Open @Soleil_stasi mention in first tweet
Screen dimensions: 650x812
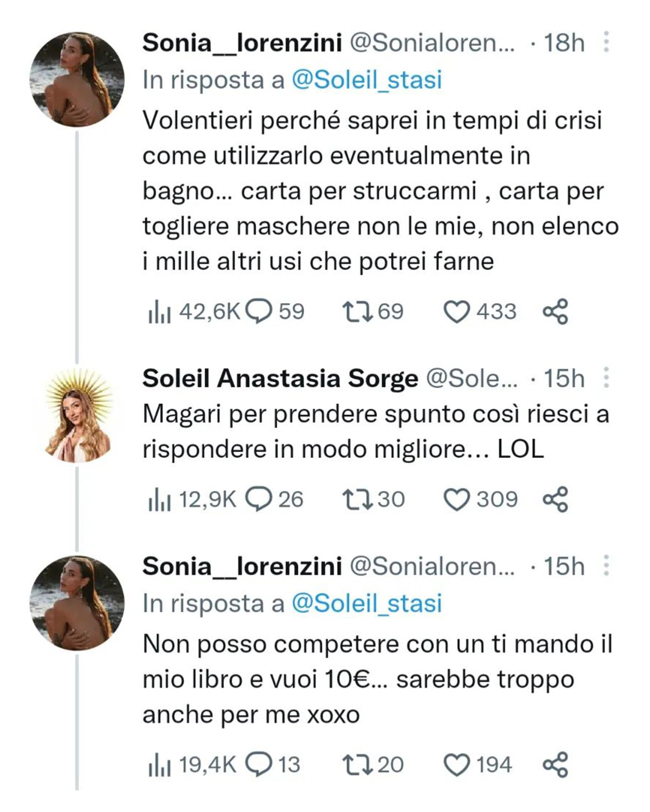click(x=367, y=80)
